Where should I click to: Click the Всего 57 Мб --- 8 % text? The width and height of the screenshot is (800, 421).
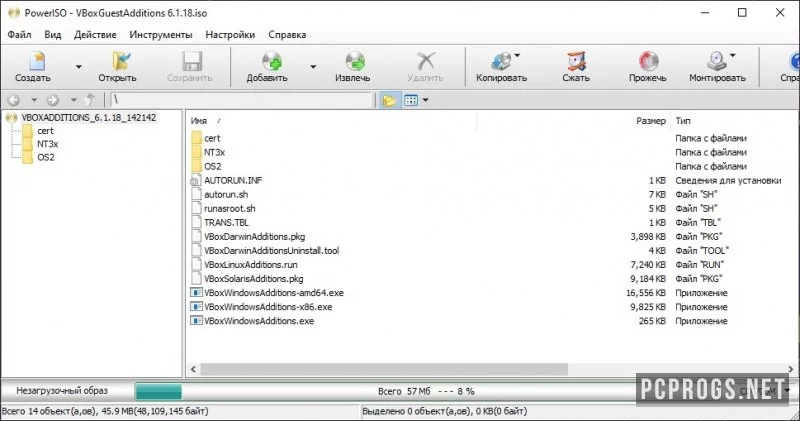click(x=426, y=391)
